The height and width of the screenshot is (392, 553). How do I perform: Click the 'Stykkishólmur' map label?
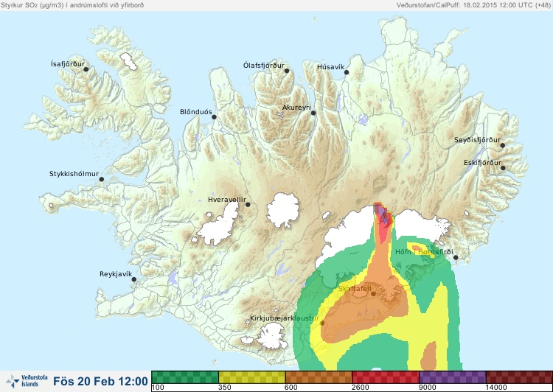click(x=74, y=174)
